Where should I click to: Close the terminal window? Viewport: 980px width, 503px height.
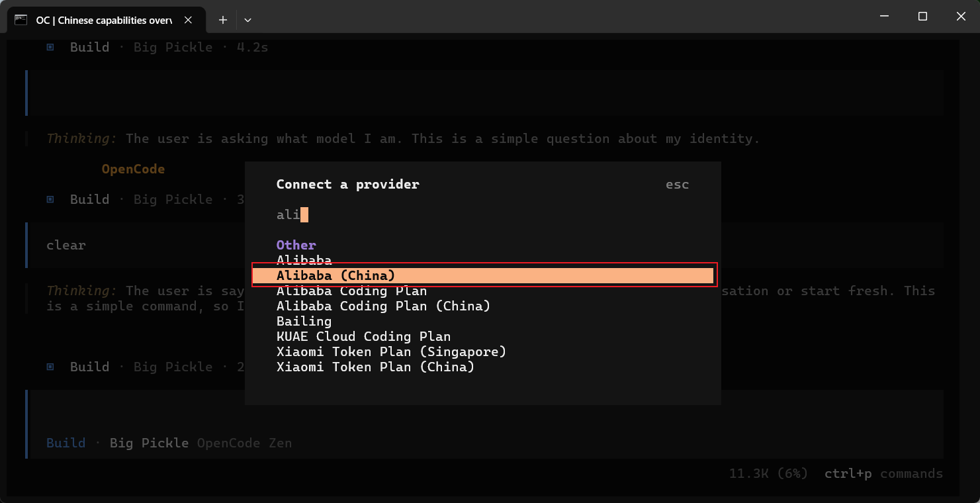[x=960, y=17]
